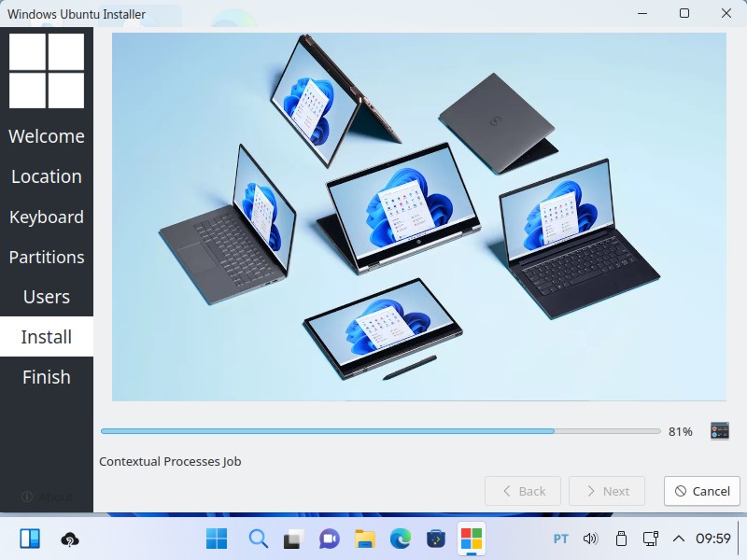Screen dimensions: 747x560
Task: Click the 81% progress label
Action: click(x=681, y=431)
